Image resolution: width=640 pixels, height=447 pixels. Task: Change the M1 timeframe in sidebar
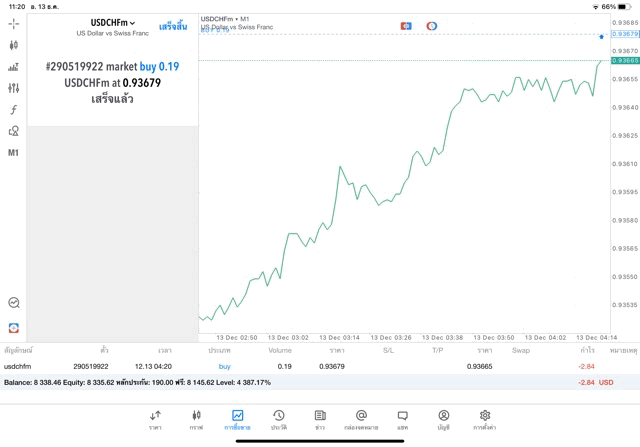tap(13, 153)
